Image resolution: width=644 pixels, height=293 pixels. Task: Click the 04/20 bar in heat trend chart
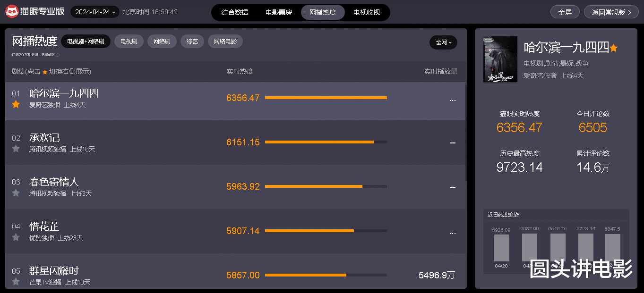pos(502,248)
